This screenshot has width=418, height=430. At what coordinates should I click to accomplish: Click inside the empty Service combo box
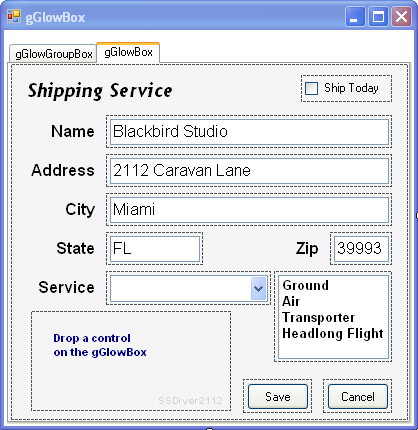[181, 288]
